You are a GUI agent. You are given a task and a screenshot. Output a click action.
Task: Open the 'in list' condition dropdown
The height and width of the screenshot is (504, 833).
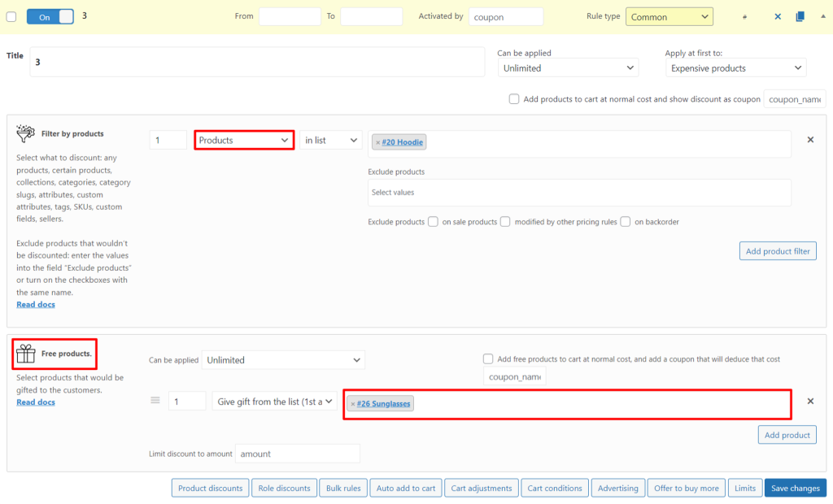tap(330, 140)
